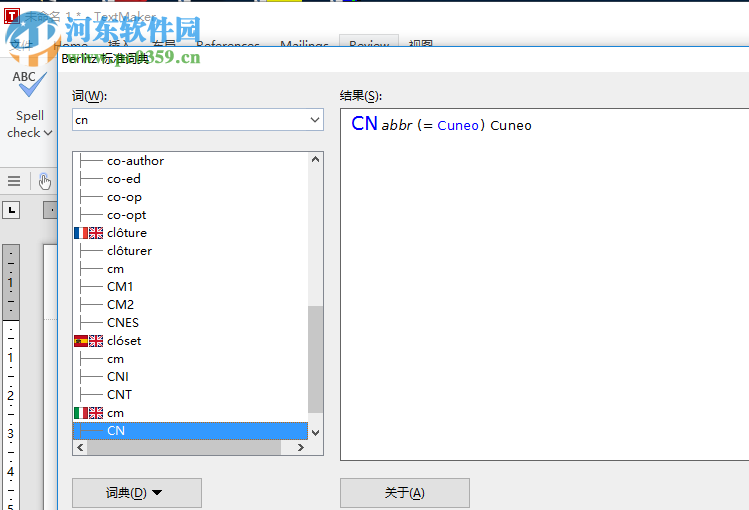This screenshot has height=510, width=749.
Task: Select the hand pointer tool icon
Action: tap(44, 181)
